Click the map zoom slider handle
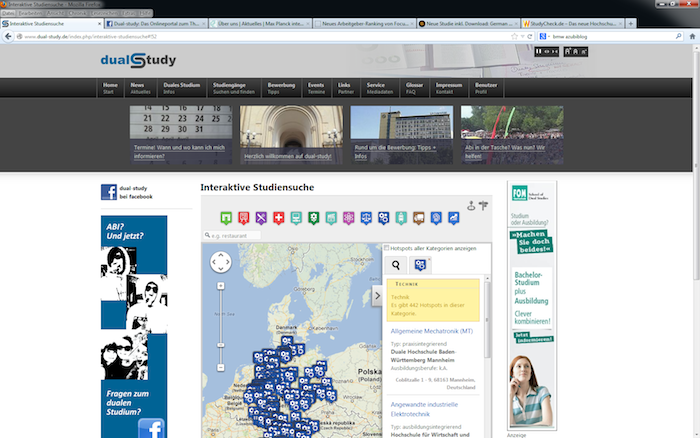This screenshot has width=700, height=438. pos(221,345)
